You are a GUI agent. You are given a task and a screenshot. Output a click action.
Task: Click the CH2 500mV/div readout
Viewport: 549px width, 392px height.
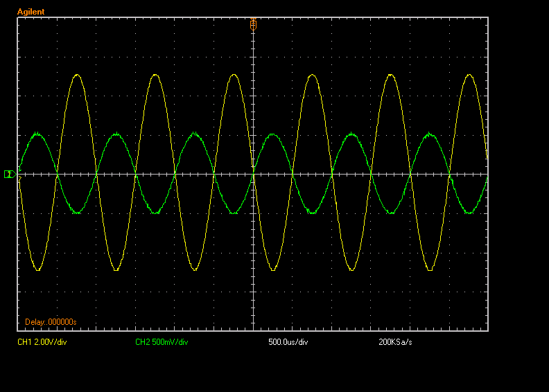tap(162, 342)
